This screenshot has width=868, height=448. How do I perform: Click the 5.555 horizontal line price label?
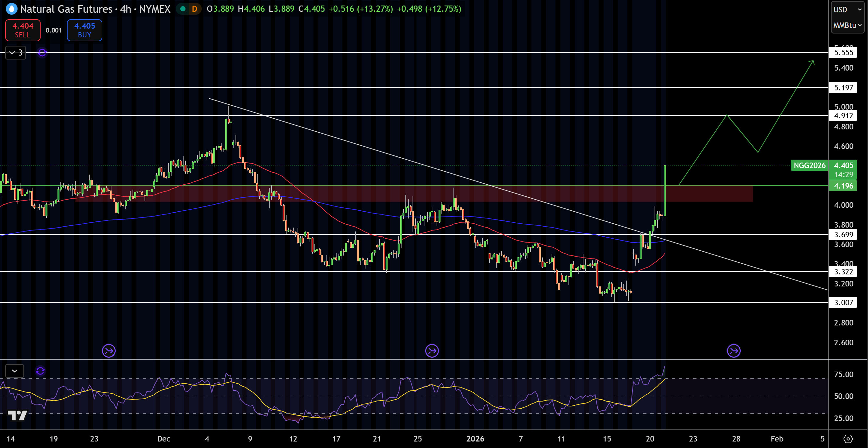843,52
